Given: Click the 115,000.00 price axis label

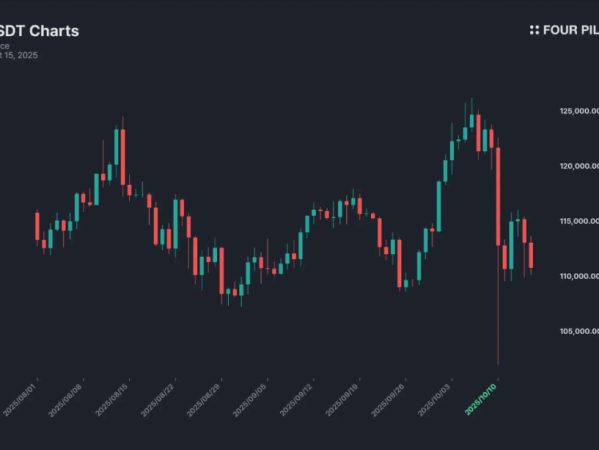Looking at the screenshot, I should [x=579, y=221].
